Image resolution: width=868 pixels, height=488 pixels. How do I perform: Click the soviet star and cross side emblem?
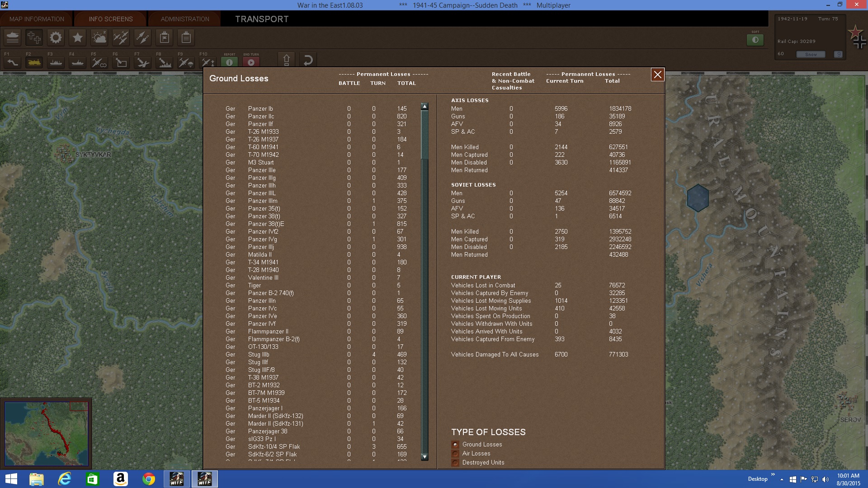coord(857,37)
